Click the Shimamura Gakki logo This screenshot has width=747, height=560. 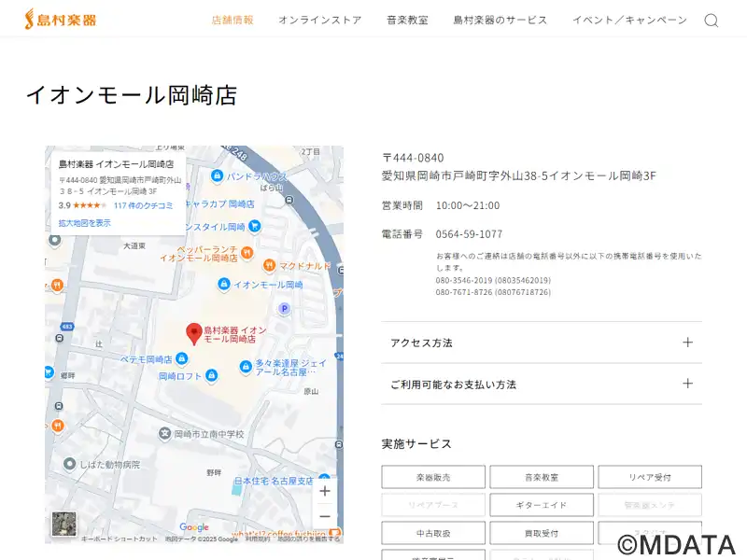[61, 20]
